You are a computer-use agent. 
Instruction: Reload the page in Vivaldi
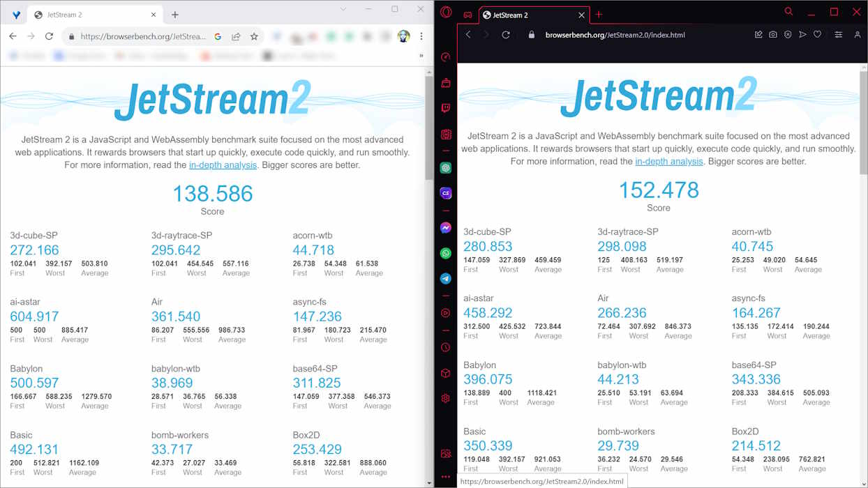click(x=506, y=34)
